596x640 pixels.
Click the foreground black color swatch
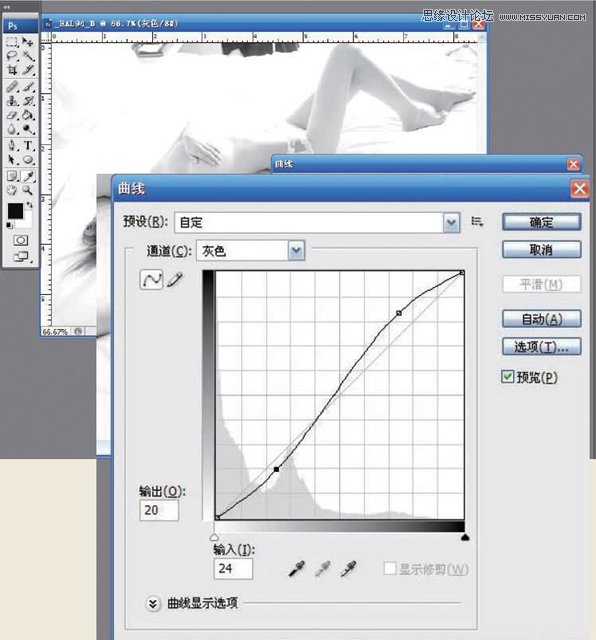(16, 211)
